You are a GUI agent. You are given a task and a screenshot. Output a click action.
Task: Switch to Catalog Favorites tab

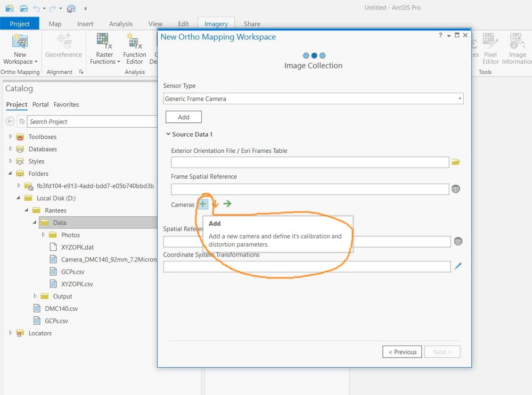[66, 104]
